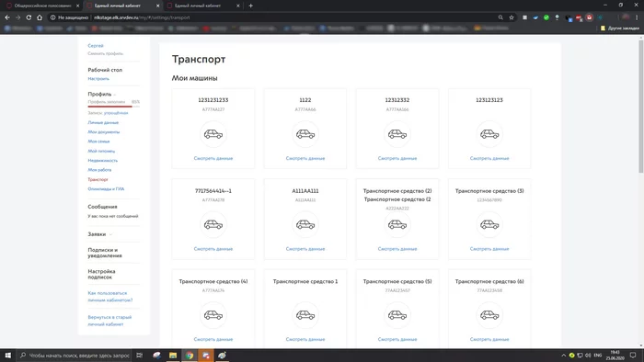This screenshot has width=644, height=362.
Task: Open Сообщения section in the sidebar
Action: [102, 207]
